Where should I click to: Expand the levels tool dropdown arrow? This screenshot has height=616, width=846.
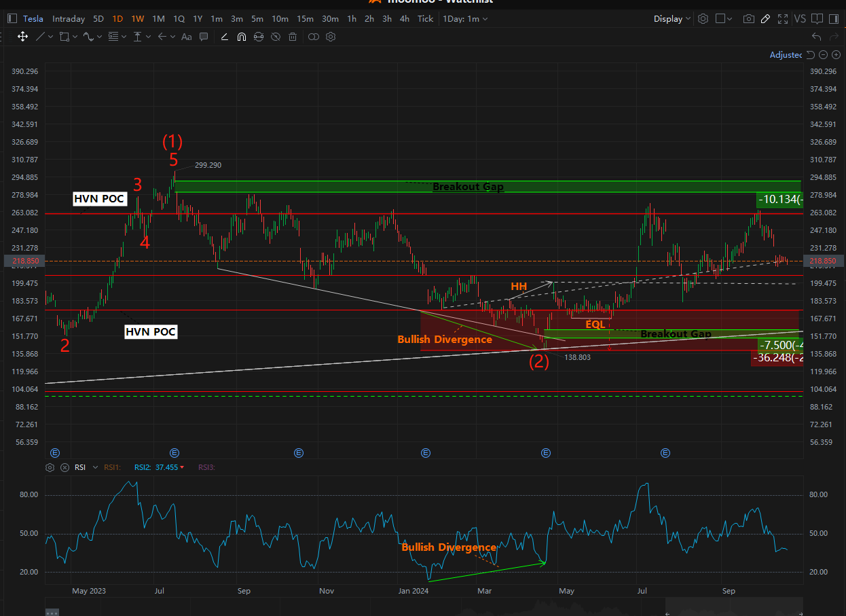[x=124, y=37]
